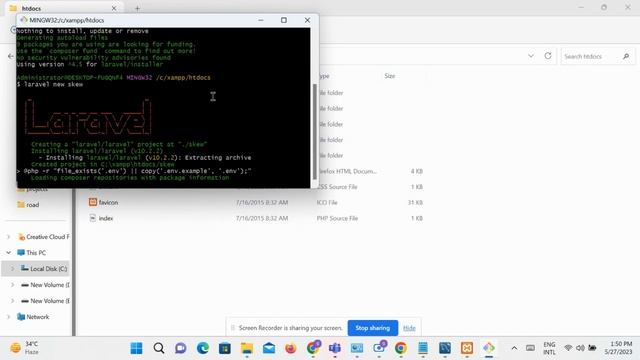640x360 pixels.
Task: Select Network in the navigation pane
Action: 38,317
